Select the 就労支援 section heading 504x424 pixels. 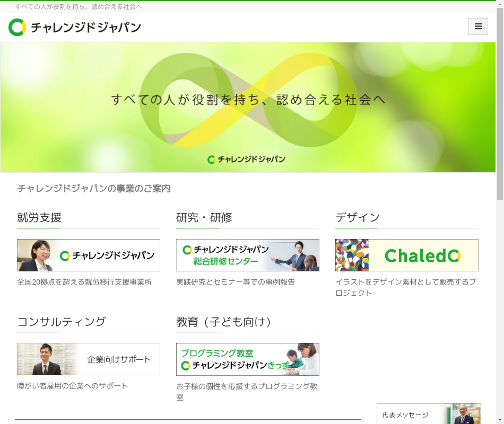tap(39, 217)
